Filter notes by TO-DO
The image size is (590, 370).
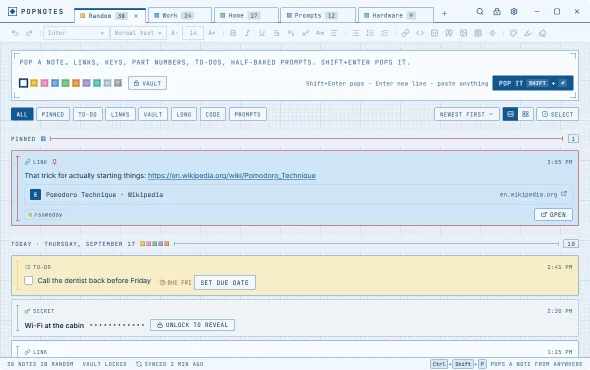pyautogui.click(x=88, y=114)
